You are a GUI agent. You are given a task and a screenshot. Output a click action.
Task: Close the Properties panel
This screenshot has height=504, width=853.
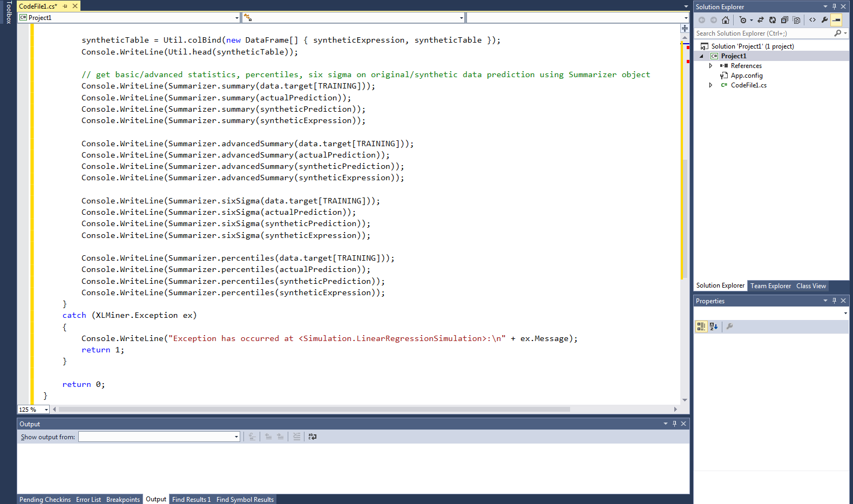point(843,301)
